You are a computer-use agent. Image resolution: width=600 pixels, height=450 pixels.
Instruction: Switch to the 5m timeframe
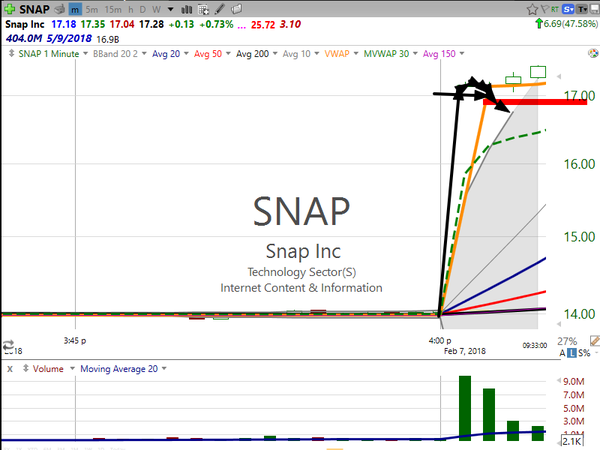91,9
